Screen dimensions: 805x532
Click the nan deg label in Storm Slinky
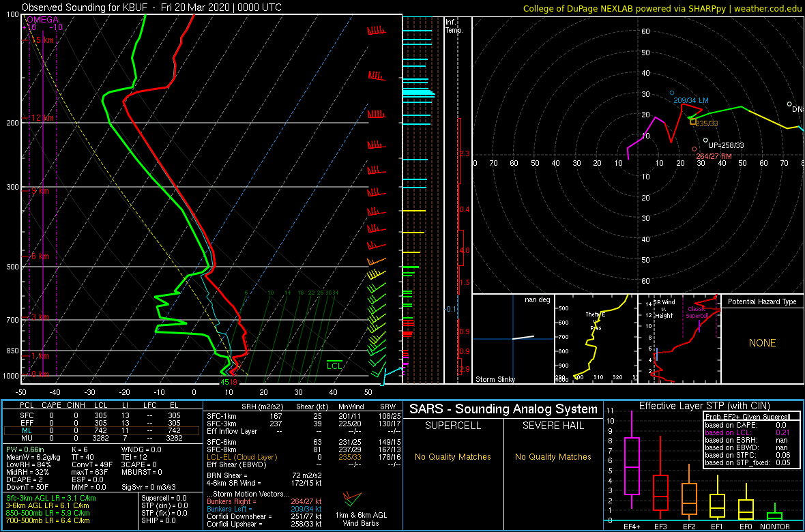538,299
